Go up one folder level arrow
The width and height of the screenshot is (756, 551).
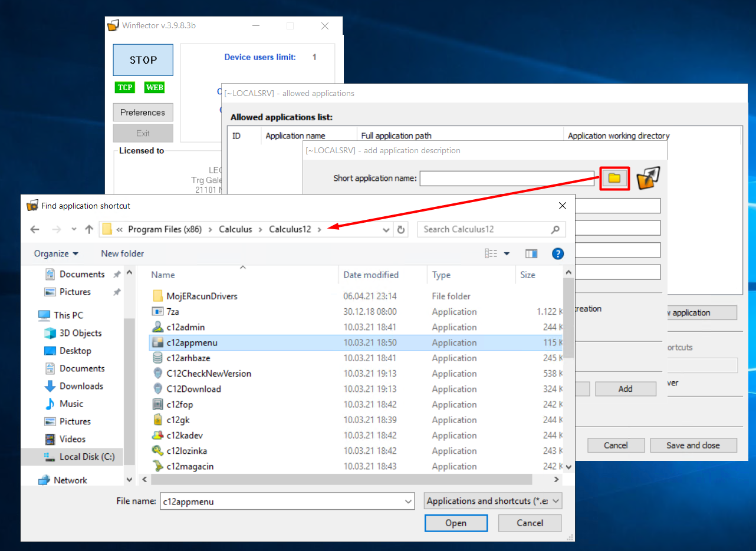pos(89,230)
